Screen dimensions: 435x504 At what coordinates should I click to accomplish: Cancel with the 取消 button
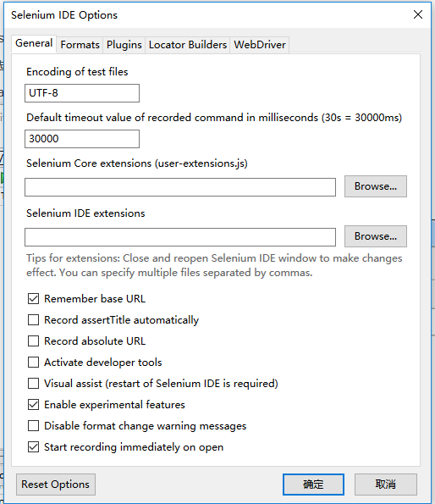coord(386,485)
